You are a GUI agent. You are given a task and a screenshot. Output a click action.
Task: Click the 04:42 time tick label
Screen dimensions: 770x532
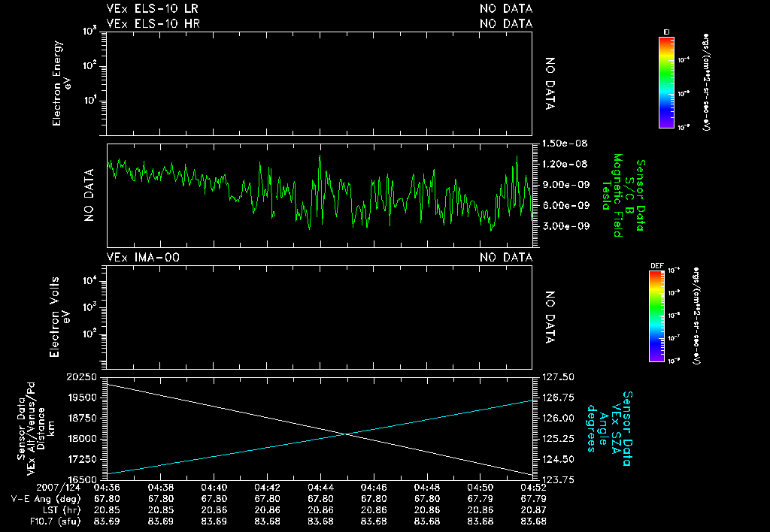[x=267, y=488]
